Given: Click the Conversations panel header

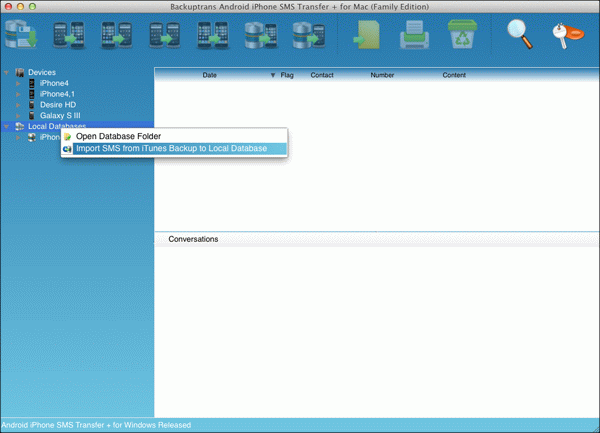Looking at the screenshot, I should click(193, 239).
